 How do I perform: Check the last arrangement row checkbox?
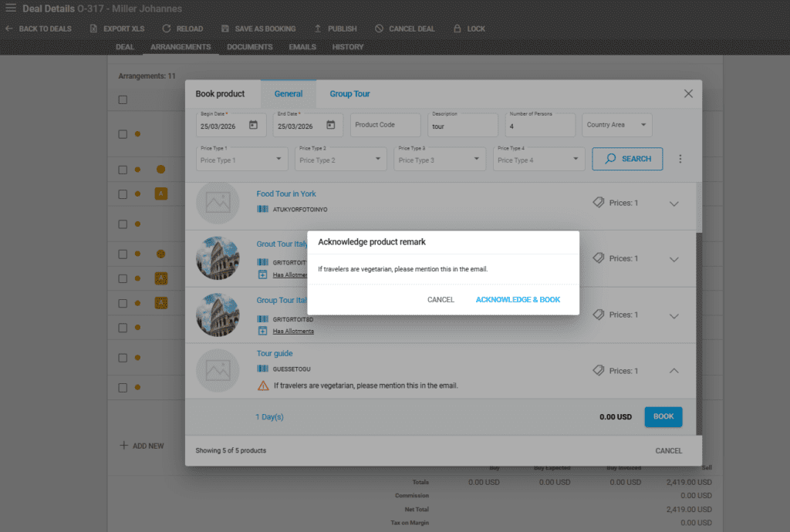(x=123, y=388)
